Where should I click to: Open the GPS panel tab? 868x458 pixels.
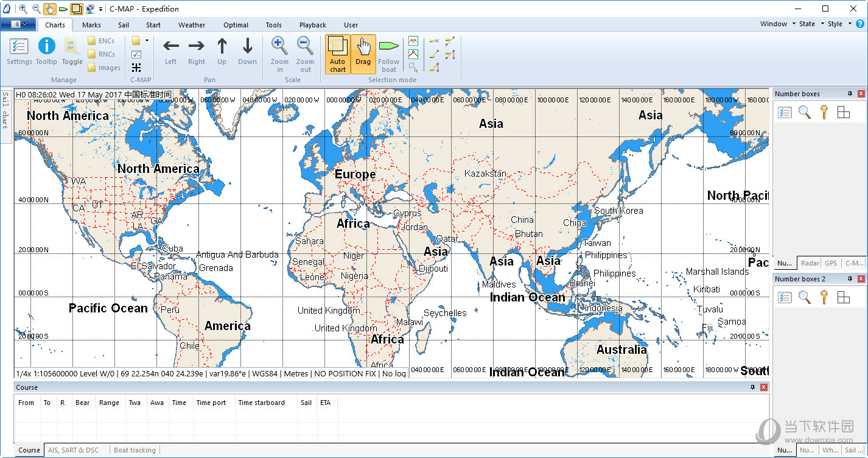coord(831,263)
